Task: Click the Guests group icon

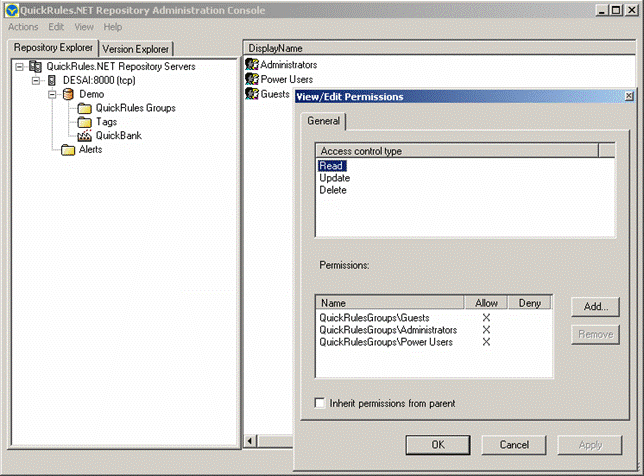Action: point(252,94)
